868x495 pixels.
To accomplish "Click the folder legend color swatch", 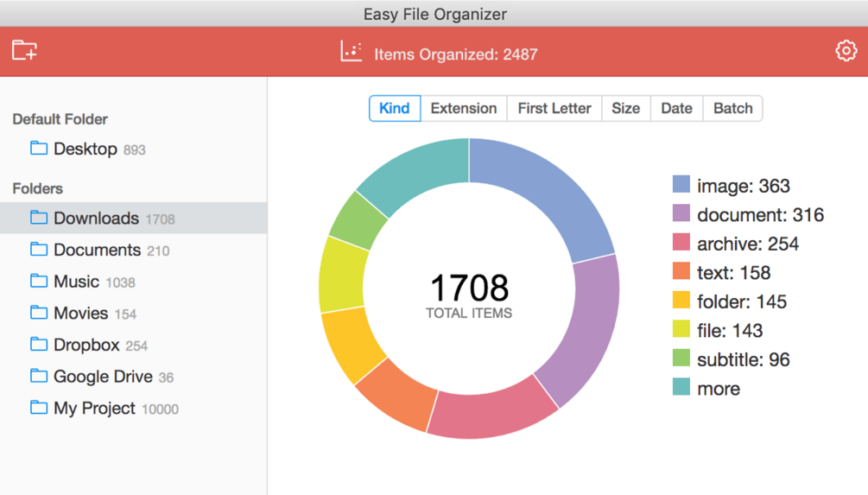I will pos(681,300).
